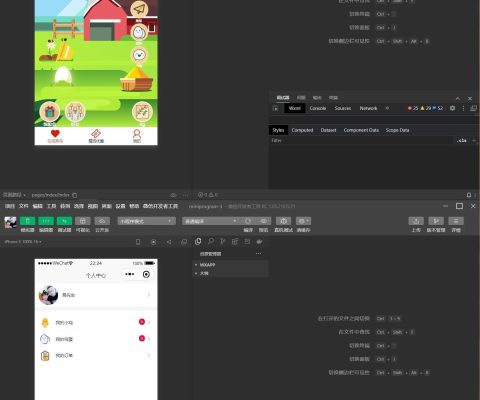Screen dimensions: 480x400
Task: Open version management icon
Action: (x=436, y=221)
